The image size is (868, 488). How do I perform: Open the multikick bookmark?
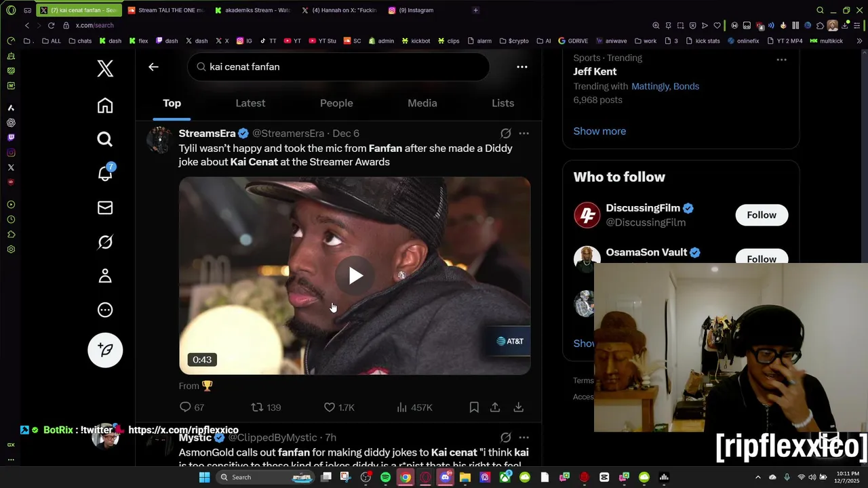826,41
